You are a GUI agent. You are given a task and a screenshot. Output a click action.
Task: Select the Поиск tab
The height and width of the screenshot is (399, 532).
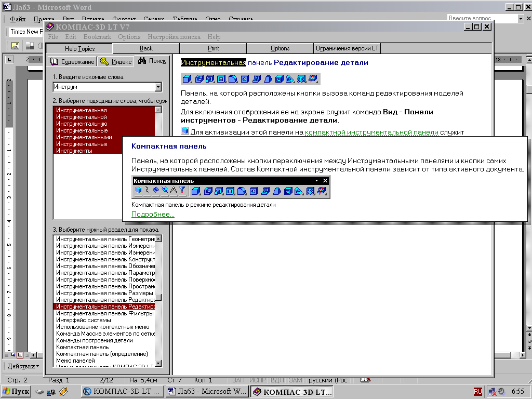tap(152, 61)
